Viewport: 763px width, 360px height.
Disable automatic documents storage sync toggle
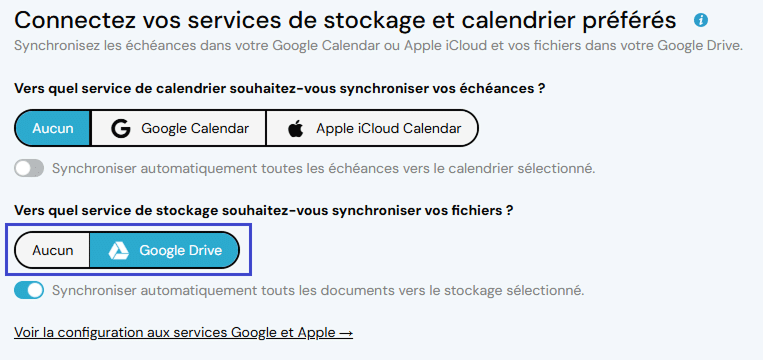click(29, 290)
